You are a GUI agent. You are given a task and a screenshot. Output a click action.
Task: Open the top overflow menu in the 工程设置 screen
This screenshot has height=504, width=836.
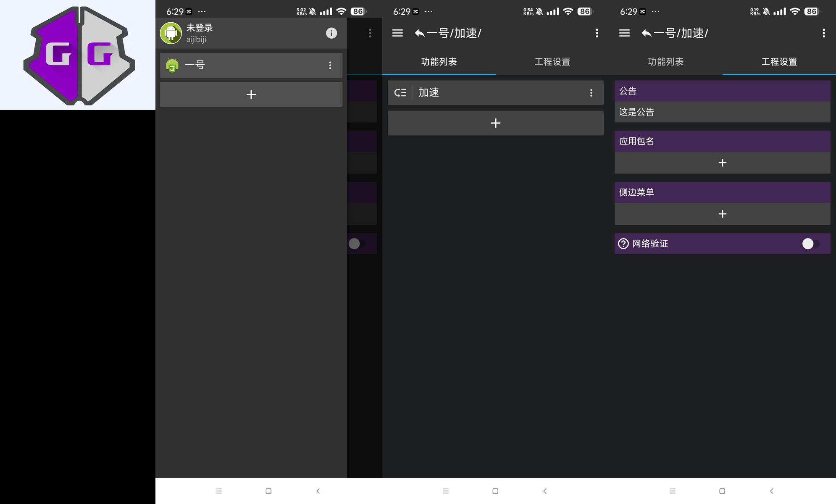824,33
